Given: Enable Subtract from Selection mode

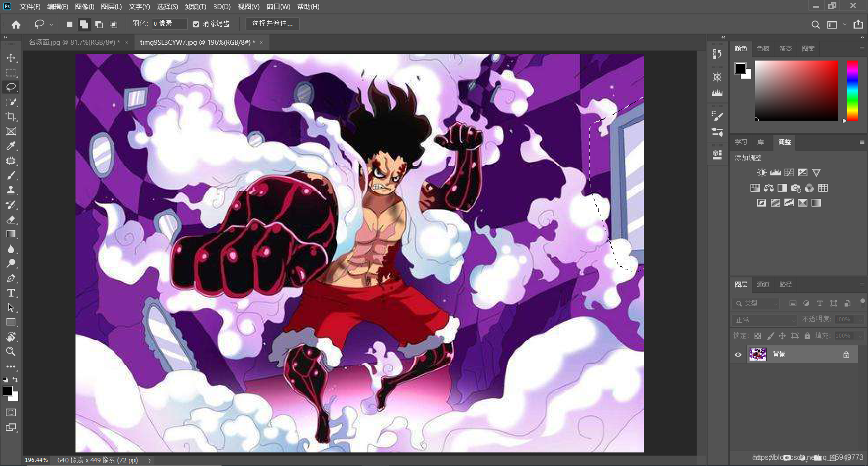Looking at the screenshot, I should [x=99, y=24].
